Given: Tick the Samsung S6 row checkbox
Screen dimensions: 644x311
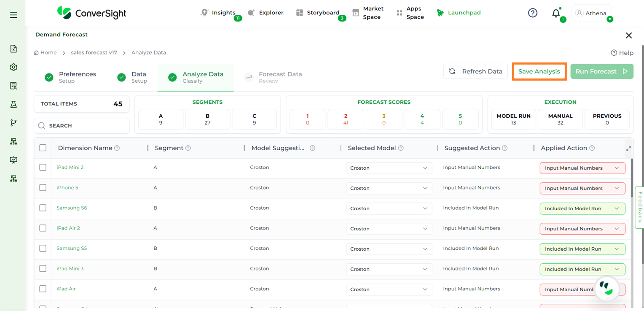Looking at the screenshot, I should tap(43, 208).
